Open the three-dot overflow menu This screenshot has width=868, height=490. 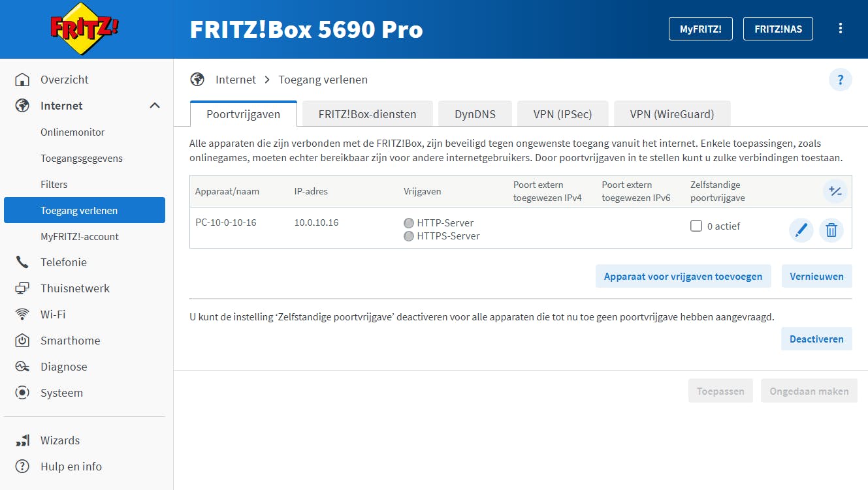tap(841, 28)
